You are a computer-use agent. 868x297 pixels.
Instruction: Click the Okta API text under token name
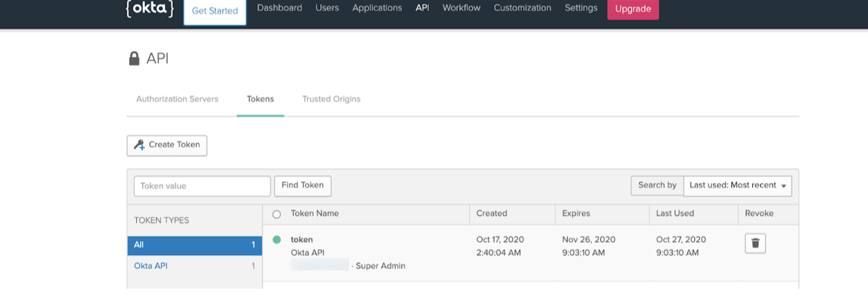(x=308, y=253)
